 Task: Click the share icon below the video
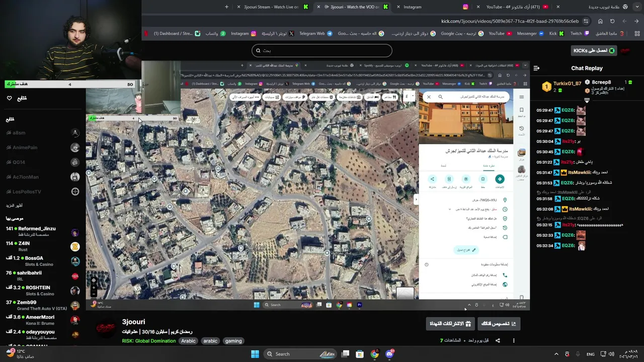pyautogui.click(x=498, y=340)
